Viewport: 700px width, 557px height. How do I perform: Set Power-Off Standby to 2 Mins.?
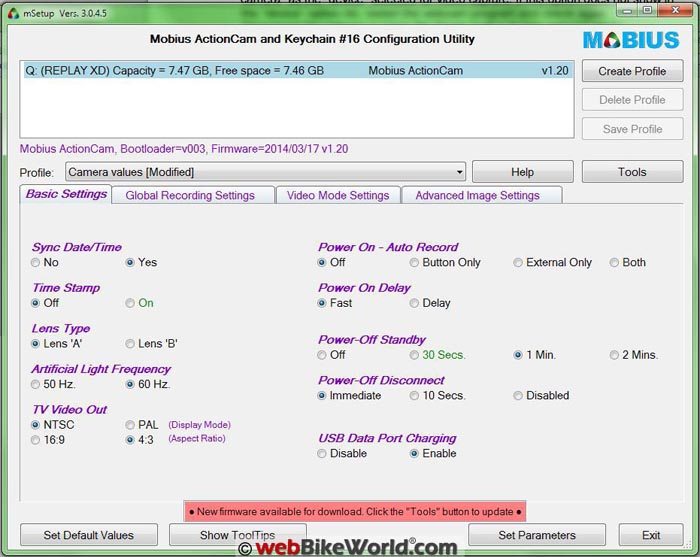pyautogui.click(x=614, y=355)
